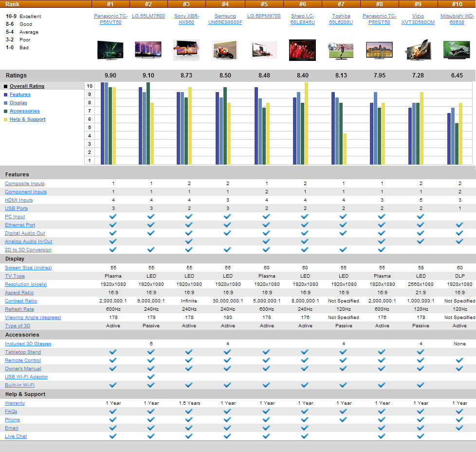The width and height of the screenshot is (476, 452).
Task: Open the Component Inputs definition link
Action: (26, 192)
